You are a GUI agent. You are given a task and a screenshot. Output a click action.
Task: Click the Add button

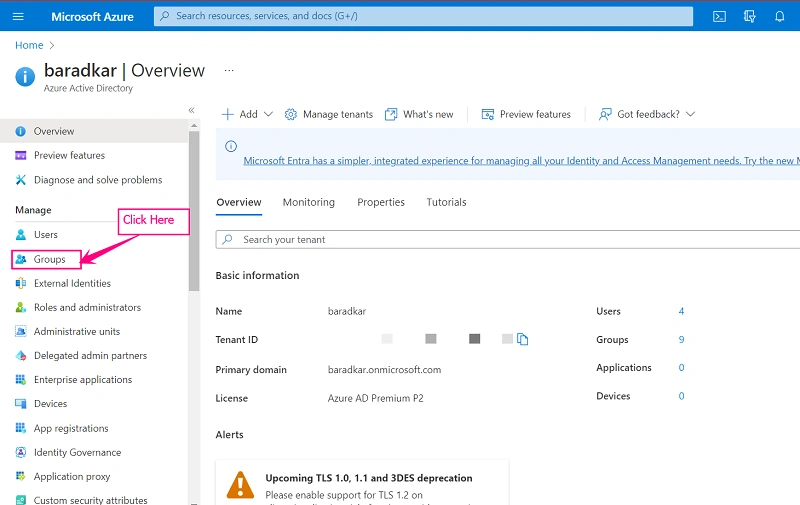[247, 114]
